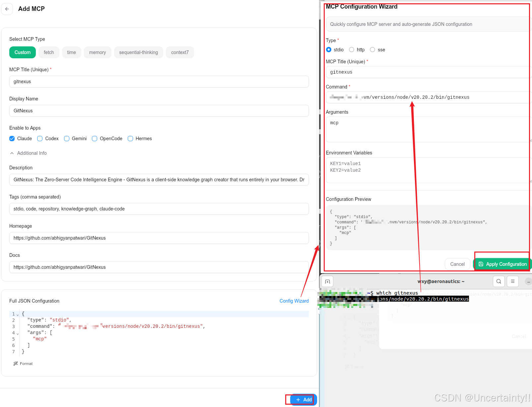Fold JSON line 1 in the editor
Viewport: 532px width, 407px height.
pyautogui.click(x=18, y=314)
